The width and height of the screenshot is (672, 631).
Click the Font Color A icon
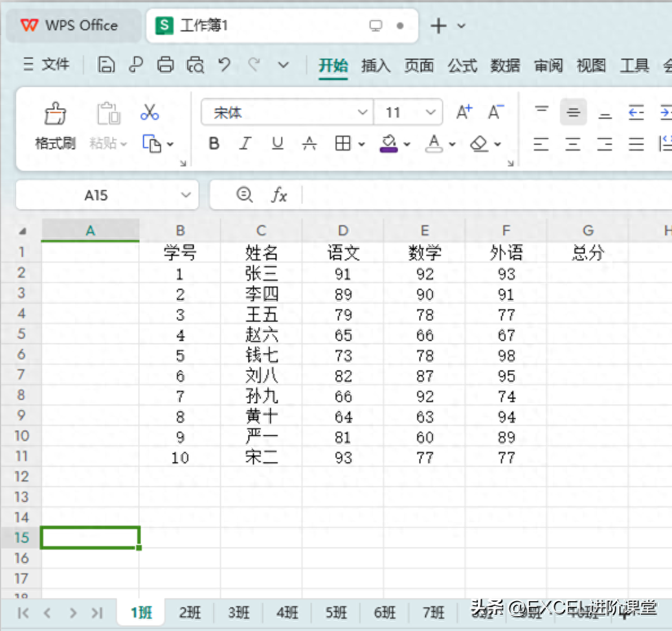click(x=434, y=144)
